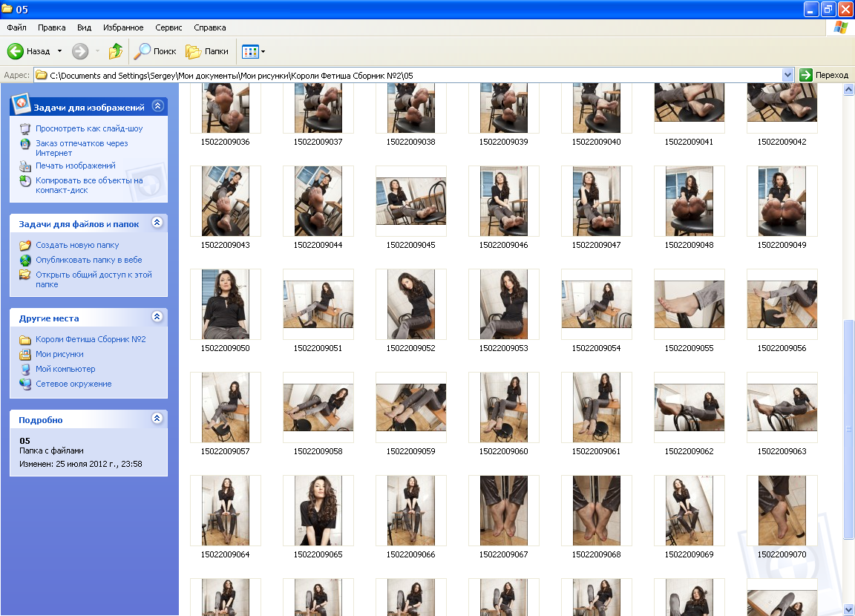
Task: Click the Печать изображений link
Action: [x=75, y=166]
